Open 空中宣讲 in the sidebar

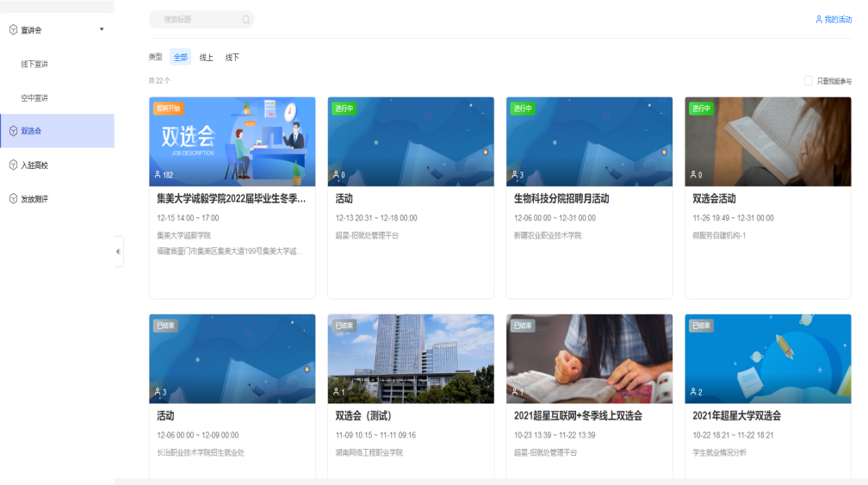tap(34, 98)
